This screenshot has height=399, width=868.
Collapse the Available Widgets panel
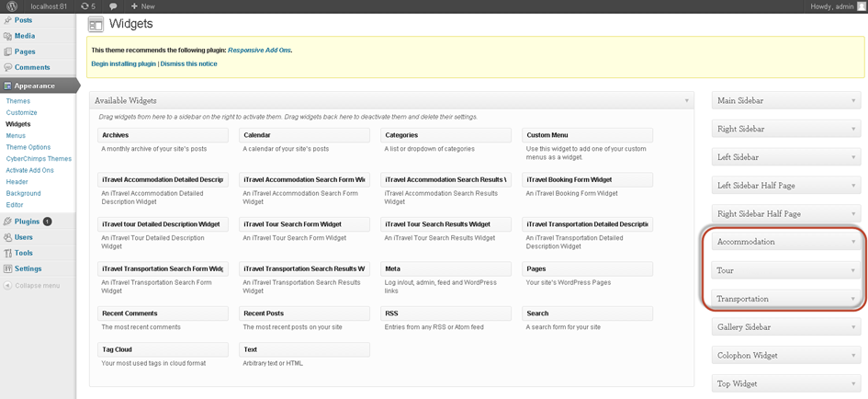[687, 100]
